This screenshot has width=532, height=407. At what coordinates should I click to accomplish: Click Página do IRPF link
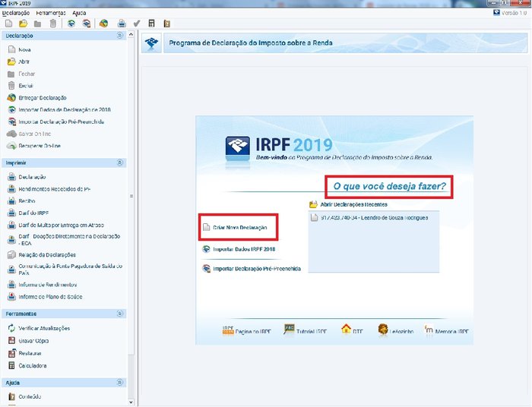tap(247, 330)
